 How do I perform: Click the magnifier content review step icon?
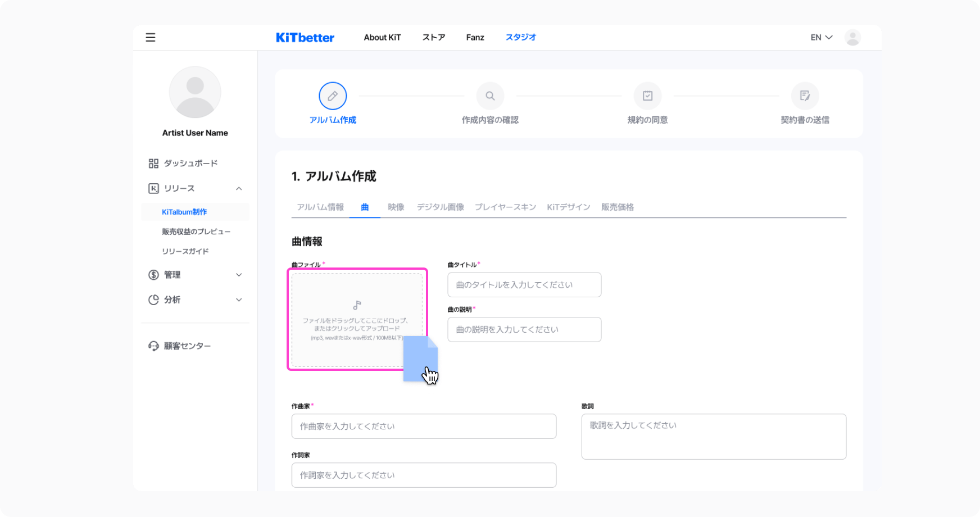490,96
